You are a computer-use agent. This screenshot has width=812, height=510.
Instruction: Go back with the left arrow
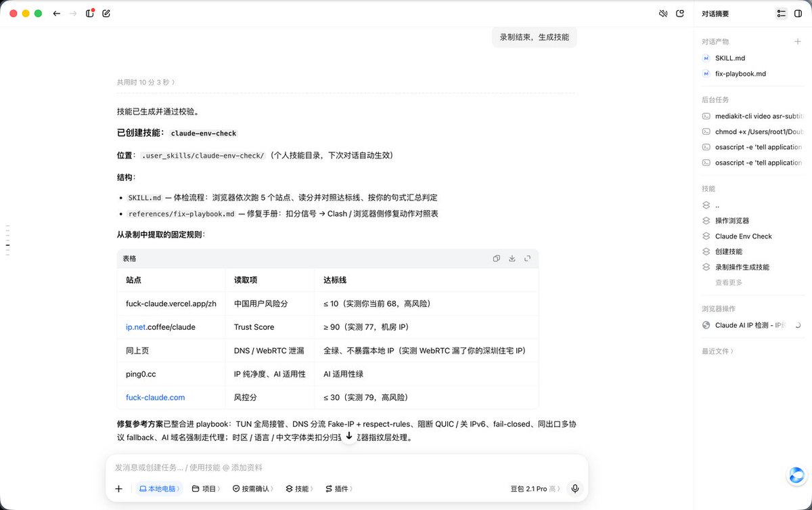(56, 14)
